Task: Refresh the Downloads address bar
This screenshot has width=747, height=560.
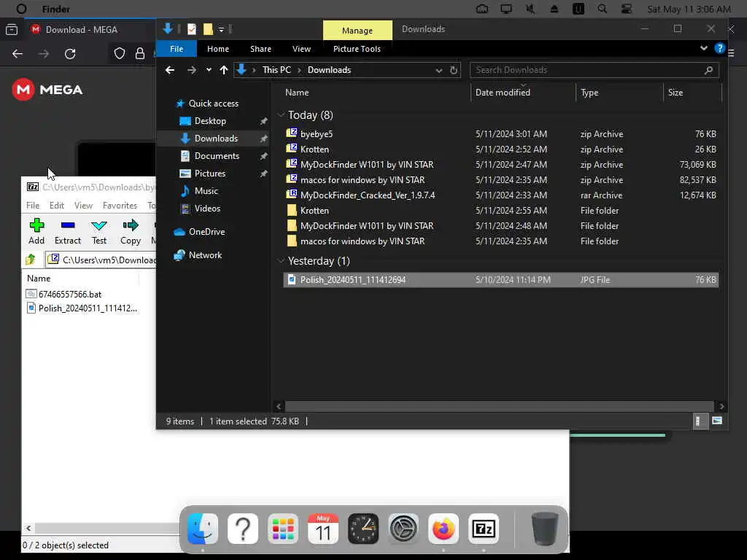Action: pyautogui.click(x=454, y=70)
